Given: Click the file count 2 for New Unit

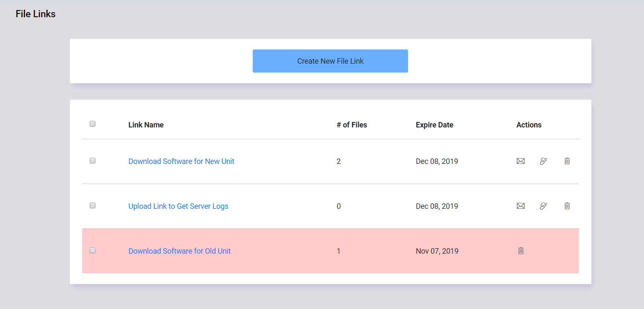Looking at the screenshot, I should [x=339, y=161].
